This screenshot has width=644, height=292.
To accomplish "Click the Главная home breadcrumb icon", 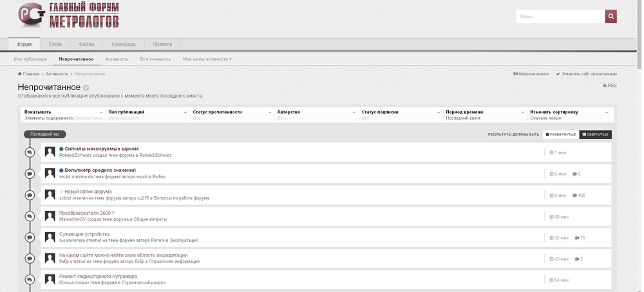I will (20, 74).
